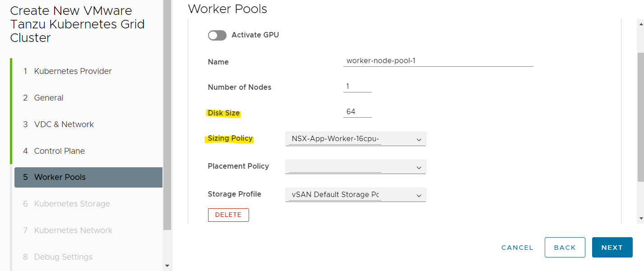The width and height of the screenshot is (644, 271).
Task: Click the Disk Size input field
Action: pos(357,112)
